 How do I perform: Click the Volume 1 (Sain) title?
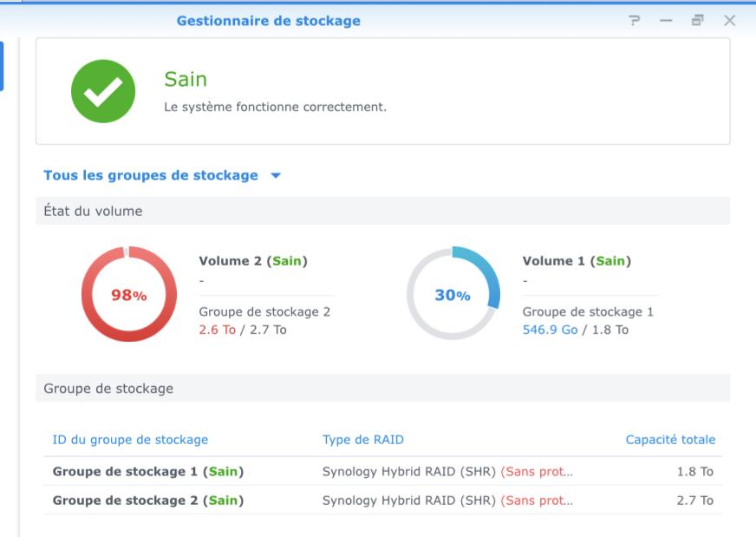(x=577, y=261)
